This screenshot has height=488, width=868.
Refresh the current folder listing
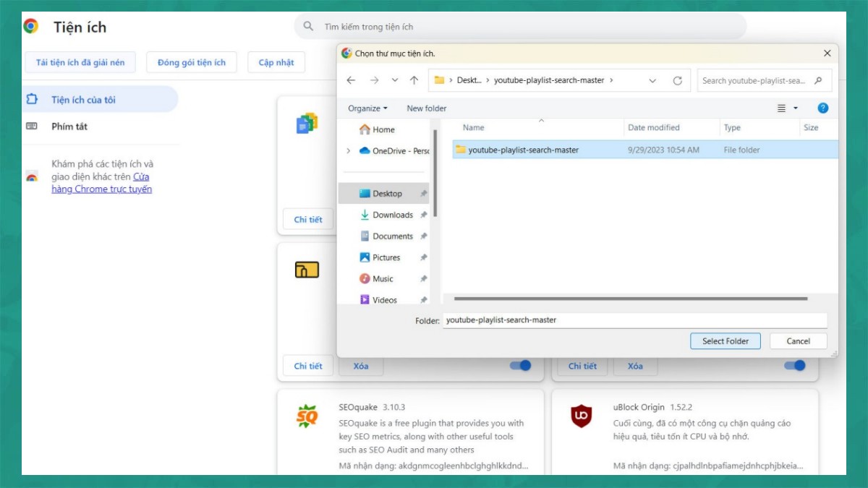677,80
